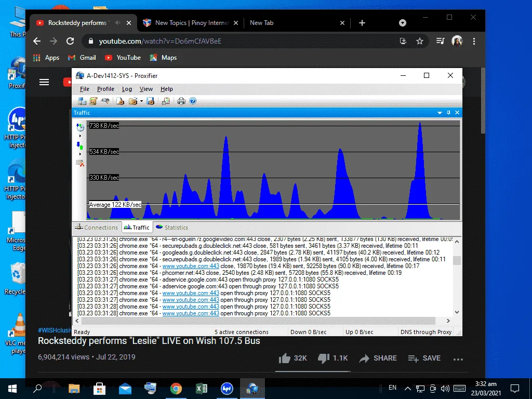Open the Traffic panel dropdown arrow

(x=440, y=113)
